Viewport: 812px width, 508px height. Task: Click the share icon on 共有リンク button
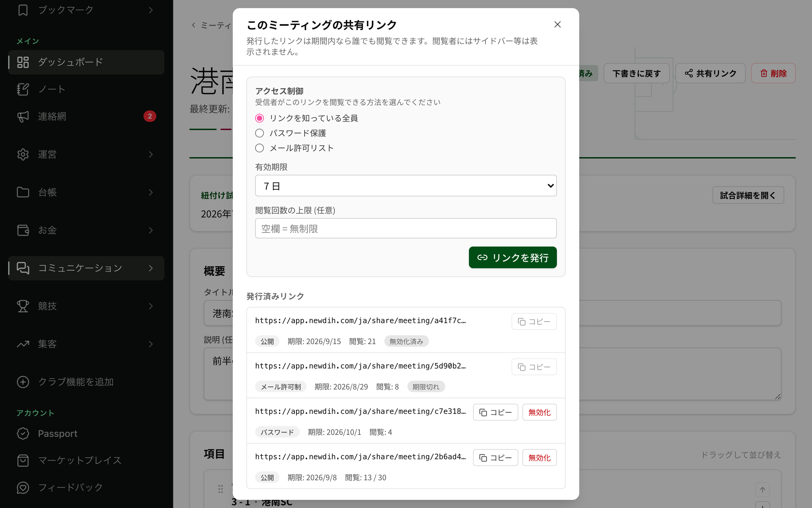tap(689, 73)
